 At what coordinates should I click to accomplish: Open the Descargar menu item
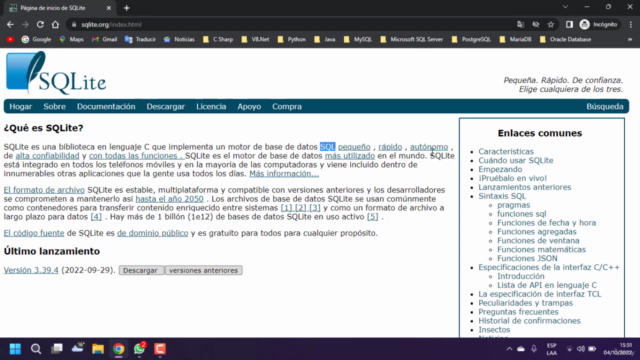(x=165, y=107)
